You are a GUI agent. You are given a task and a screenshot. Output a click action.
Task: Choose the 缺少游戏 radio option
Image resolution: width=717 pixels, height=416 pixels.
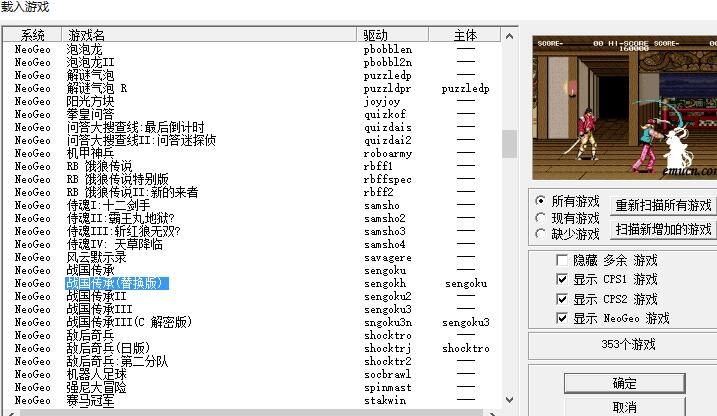pos(541,234)
